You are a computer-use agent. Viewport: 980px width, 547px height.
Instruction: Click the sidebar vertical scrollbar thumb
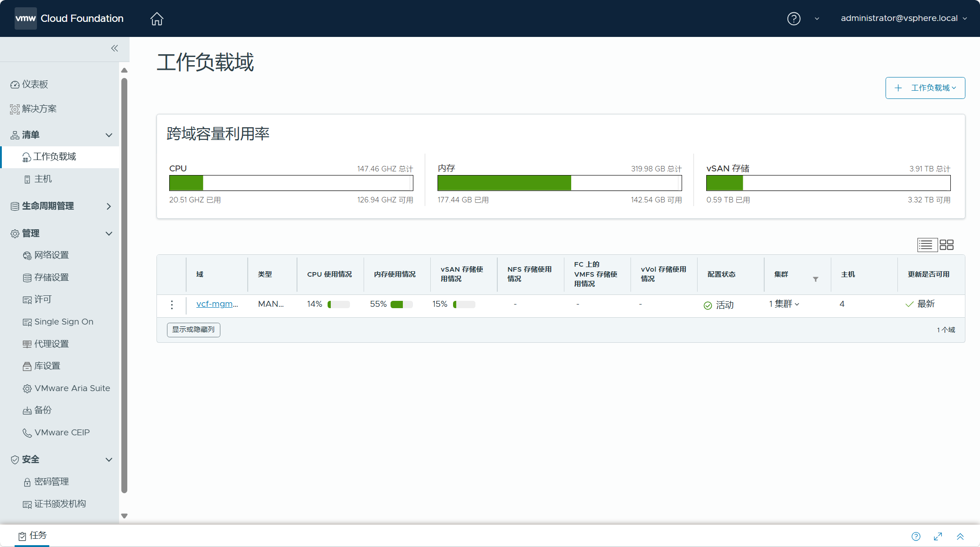[x=124, y=285]
